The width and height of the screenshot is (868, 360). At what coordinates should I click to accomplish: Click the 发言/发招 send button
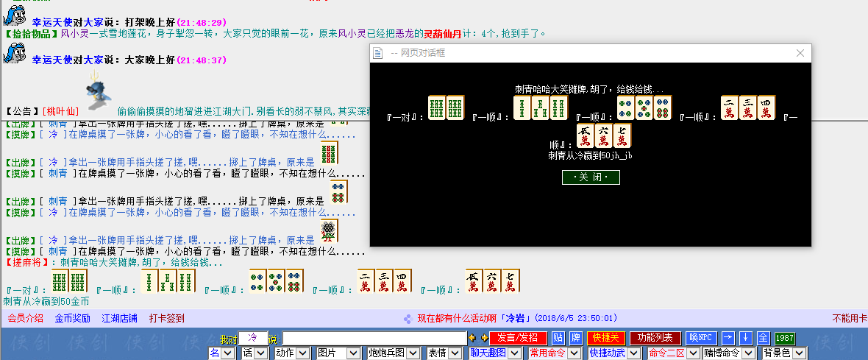(x=518, y=338)
